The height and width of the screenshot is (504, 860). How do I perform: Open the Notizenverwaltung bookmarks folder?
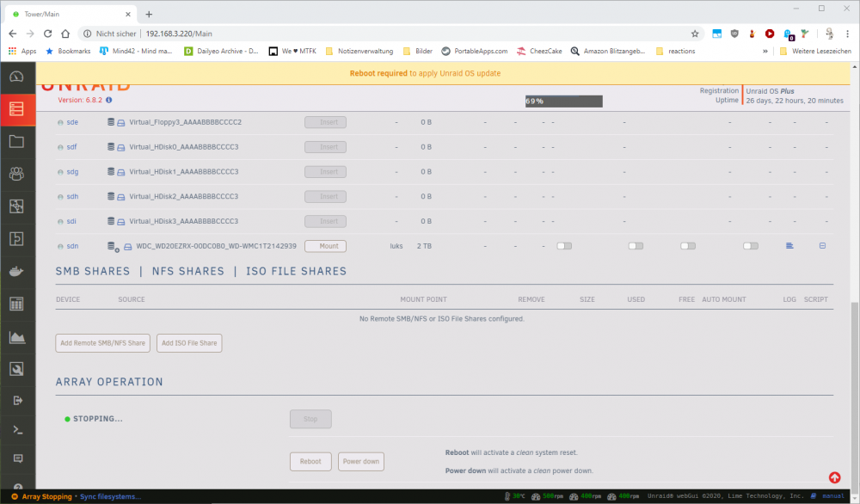pyautogui.click(x=359, y=51)
